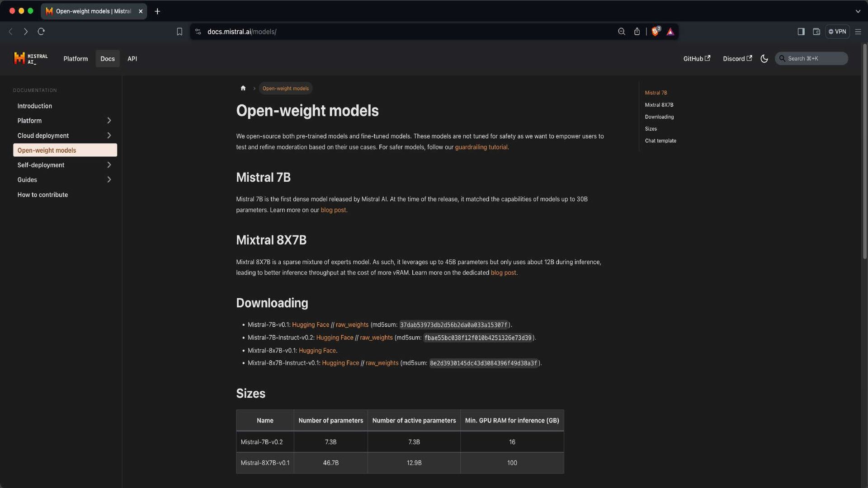Open Hugging Face link for Mixtral-8x7B-Instruct-v0.1
Image resolution: width=868 pixels, height=488 pixels.
(x=340, y=363)
